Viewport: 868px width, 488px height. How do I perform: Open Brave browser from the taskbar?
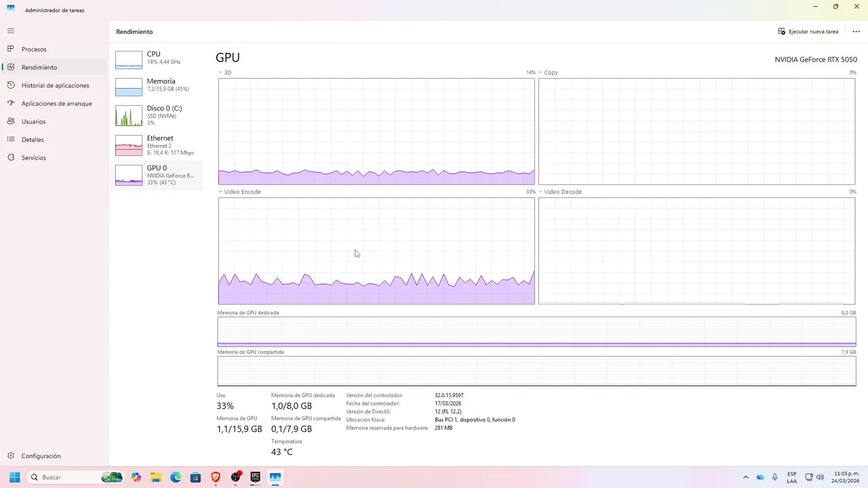click(216, 477)
